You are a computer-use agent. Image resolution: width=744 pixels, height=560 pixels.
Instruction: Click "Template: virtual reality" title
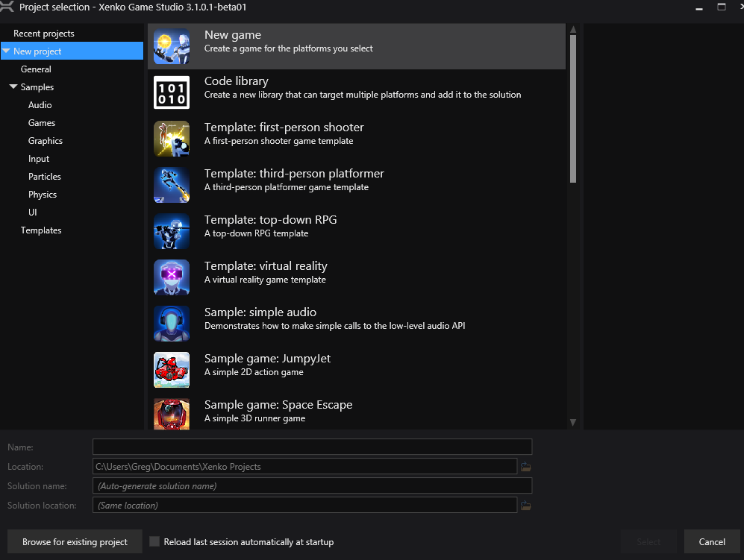(266, 266)
